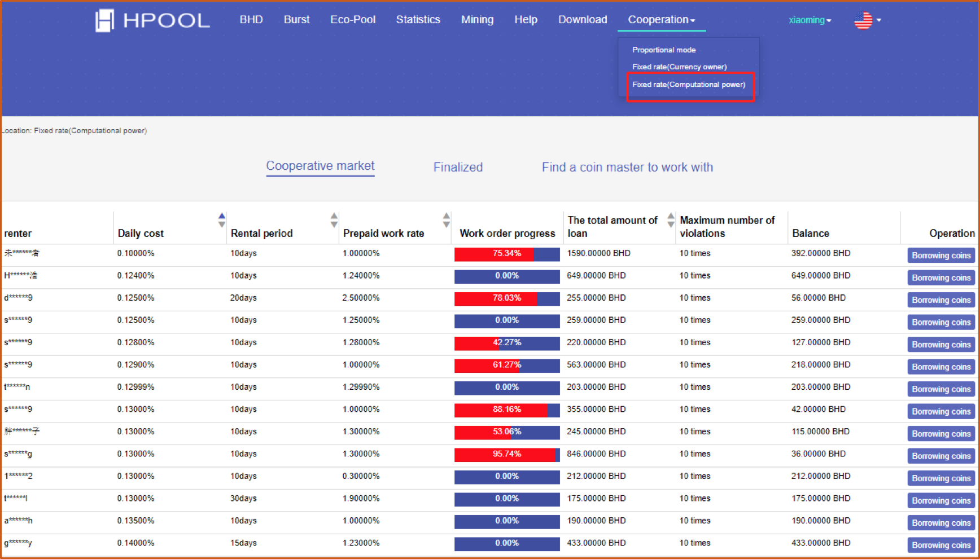Click the 2.50000% prepaid work rate cell
This screenshot has height=559, width=980.
point(361,298)
